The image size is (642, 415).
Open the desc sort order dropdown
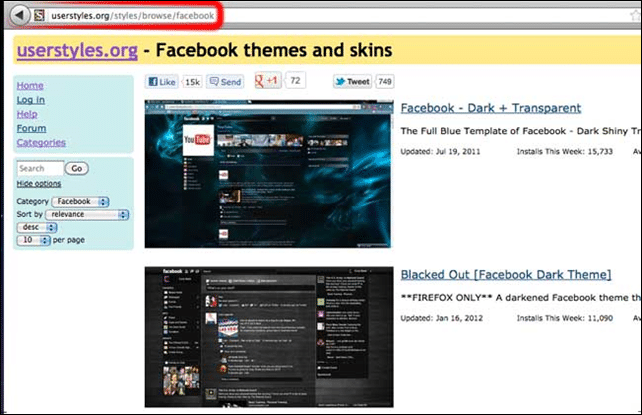tap(37, 227)
